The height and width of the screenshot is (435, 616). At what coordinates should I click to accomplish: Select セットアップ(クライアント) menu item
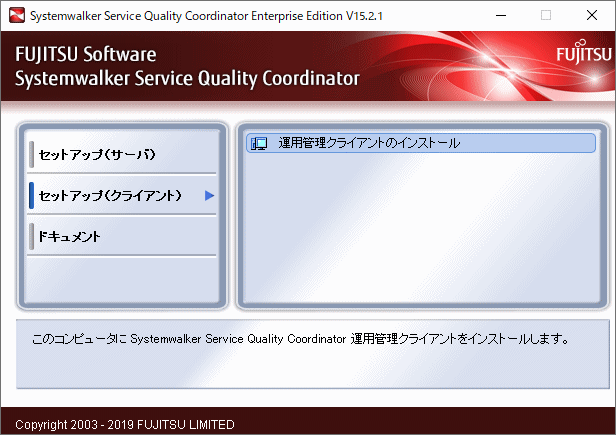122,195
